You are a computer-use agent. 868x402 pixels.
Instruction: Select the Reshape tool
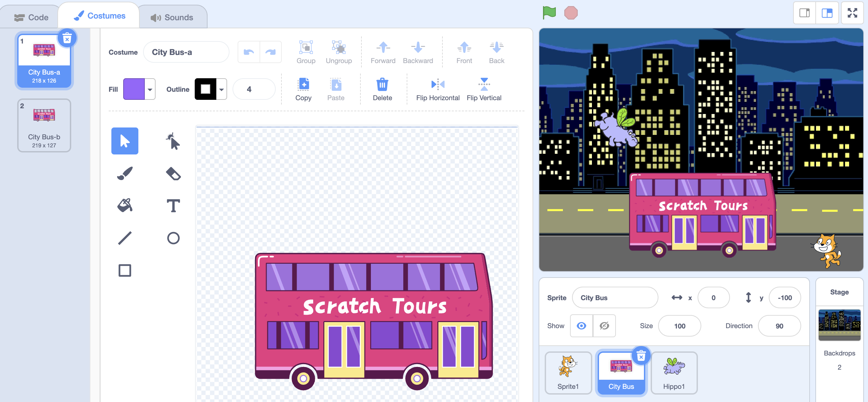pyautogui.click(x=173, y=141)
